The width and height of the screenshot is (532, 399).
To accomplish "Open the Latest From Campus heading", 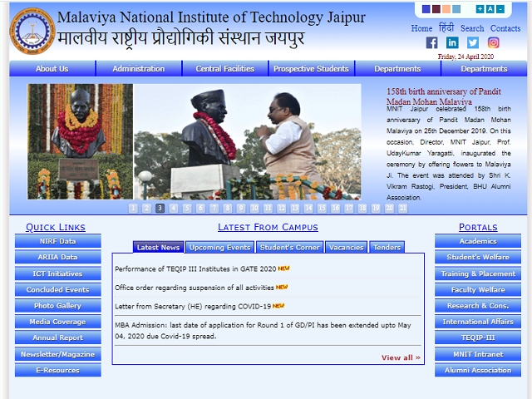I will 268,227.
